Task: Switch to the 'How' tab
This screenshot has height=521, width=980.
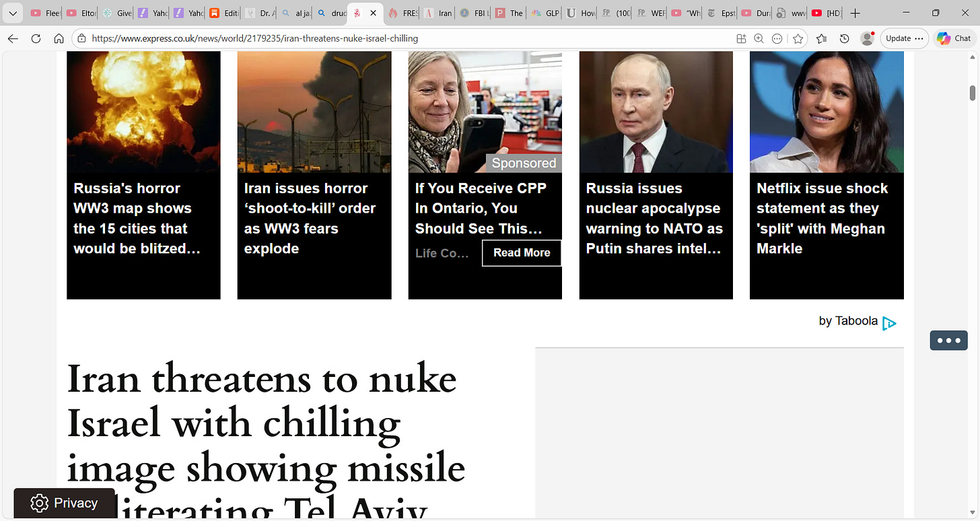Action: point(580,13)
